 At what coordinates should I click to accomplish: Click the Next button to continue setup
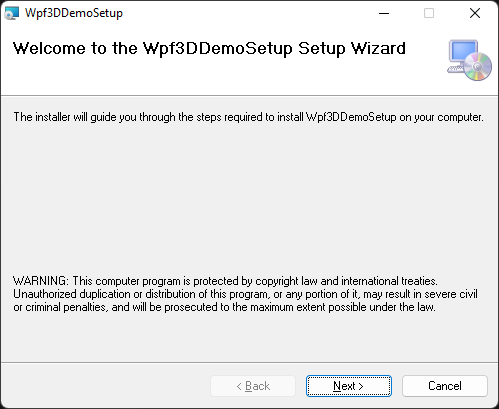[349, 386]
